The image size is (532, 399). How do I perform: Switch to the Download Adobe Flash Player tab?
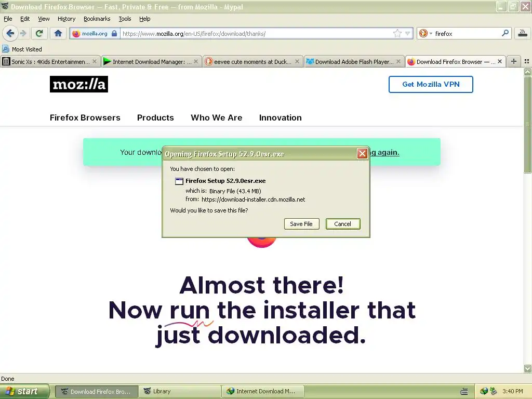click(x=354, y=61)
